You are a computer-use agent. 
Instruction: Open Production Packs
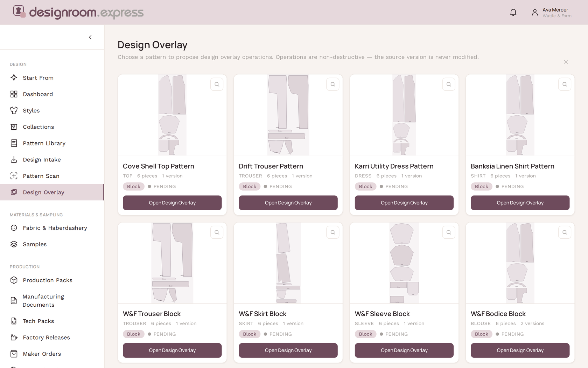tap(52, 280)
